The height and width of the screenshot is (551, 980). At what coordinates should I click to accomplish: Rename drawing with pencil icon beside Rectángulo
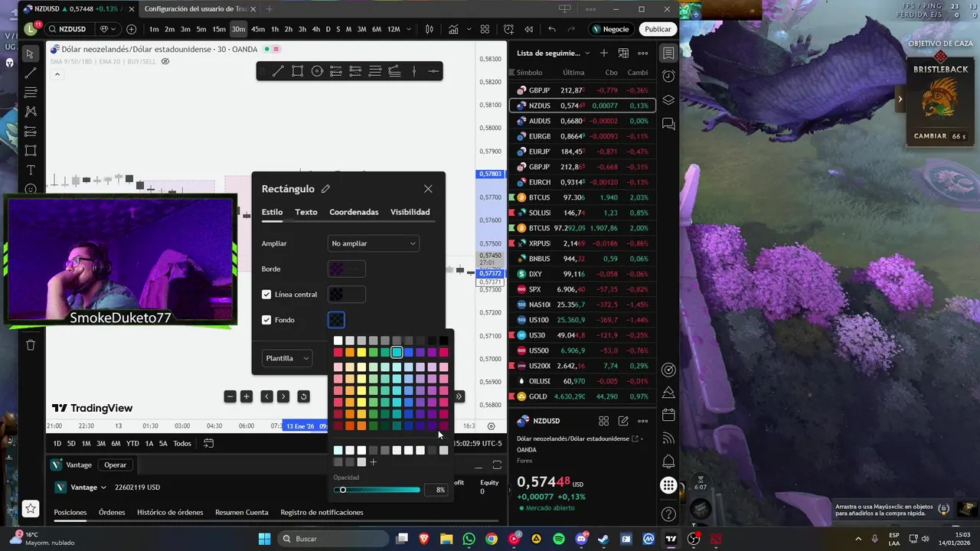tap(326, 189)
